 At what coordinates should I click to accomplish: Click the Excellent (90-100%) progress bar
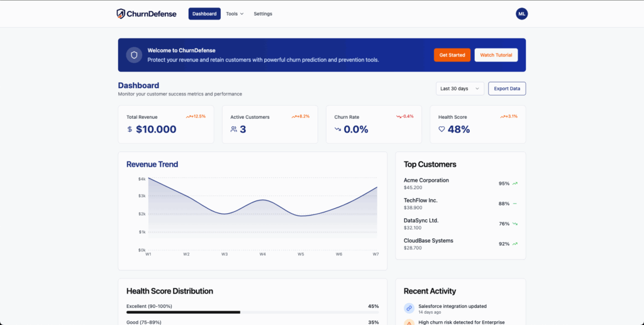[253, 312]
